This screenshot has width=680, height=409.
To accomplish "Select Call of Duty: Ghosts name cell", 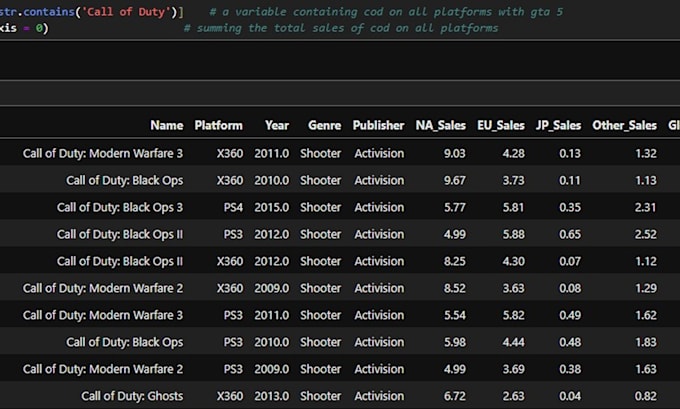I will [132, 396].
